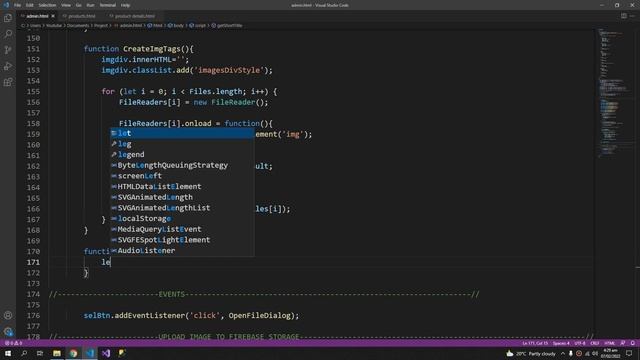Click the Split Editor icon

pyautogui.click(x=624, y=16)
